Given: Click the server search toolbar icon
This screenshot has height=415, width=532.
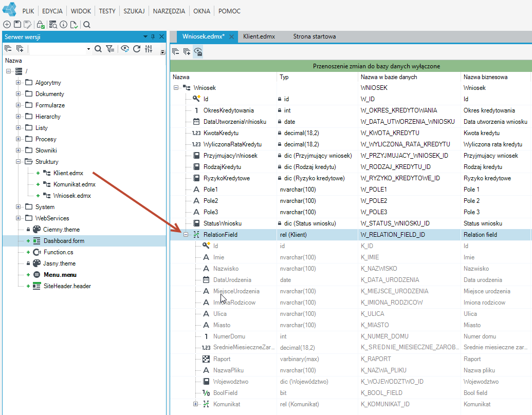Looking at the screenshot, I should [x=53, y=25].
